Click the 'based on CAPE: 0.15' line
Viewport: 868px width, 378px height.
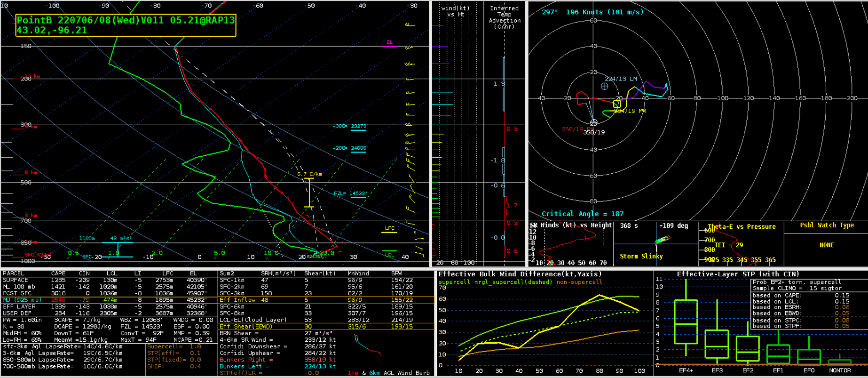click(x=801, y=296)
